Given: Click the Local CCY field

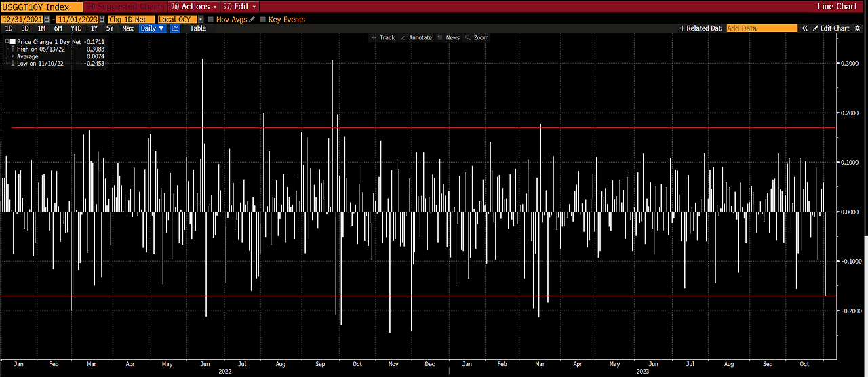Looking at the screenshot, I should point(176,20).
